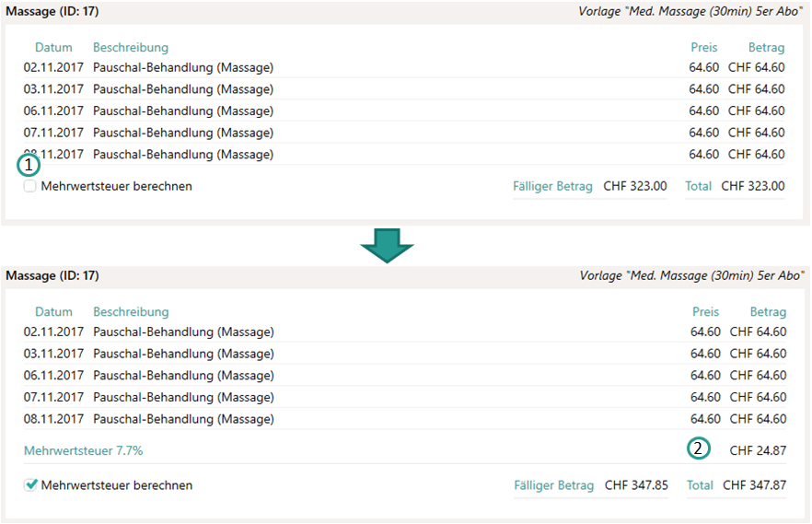
Task: Sort by Datum column in upper table
Action: tap(53, 48)
